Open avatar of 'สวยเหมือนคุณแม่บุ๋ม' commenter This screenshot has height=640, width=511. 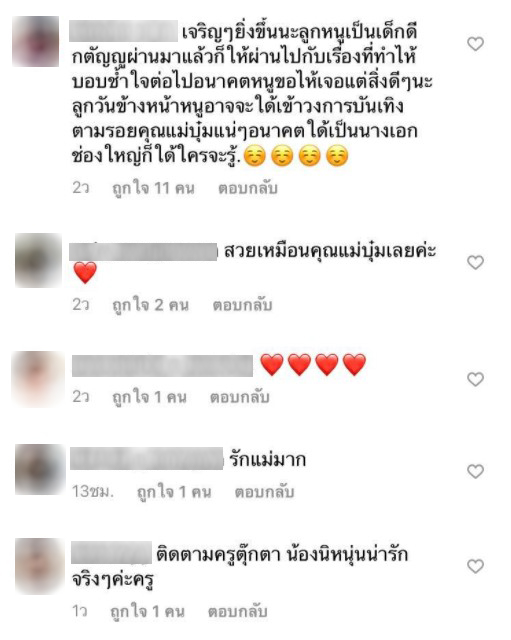tap(38, 260)
